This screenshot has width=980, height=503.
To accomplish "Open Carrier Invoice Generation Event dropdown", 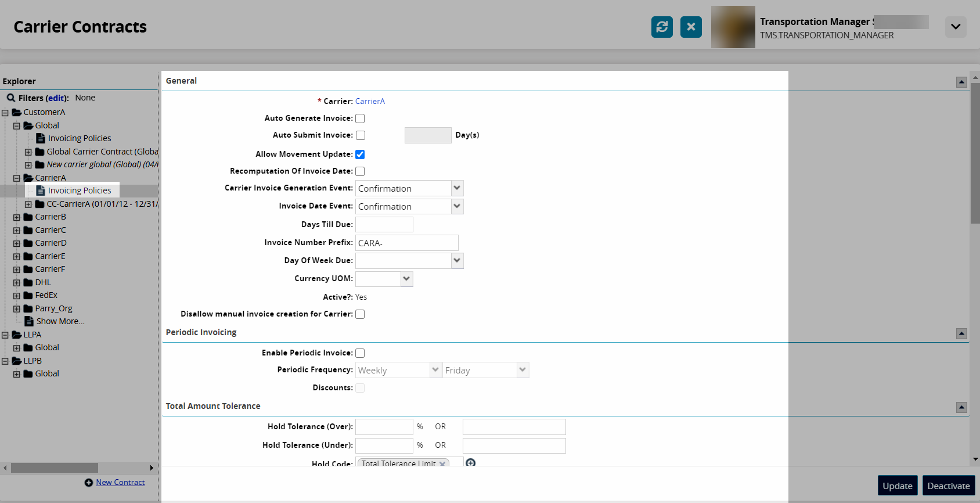I will tap(457, 188).
